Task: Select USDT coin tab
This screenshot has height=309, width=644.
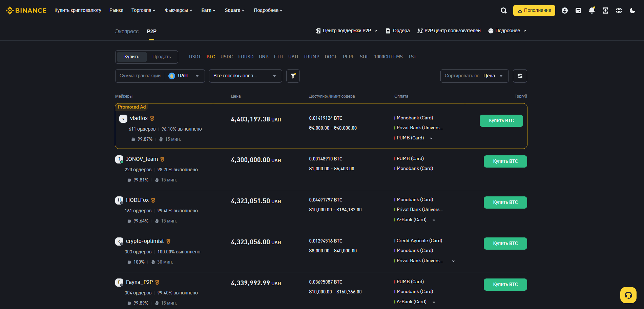Action: [x=195, y=57]
